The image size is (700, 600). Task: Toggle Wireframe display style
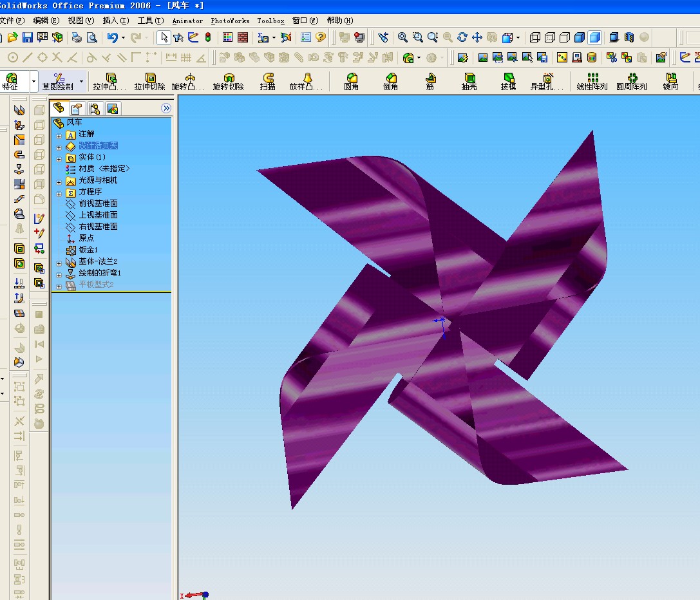[535, 37]
